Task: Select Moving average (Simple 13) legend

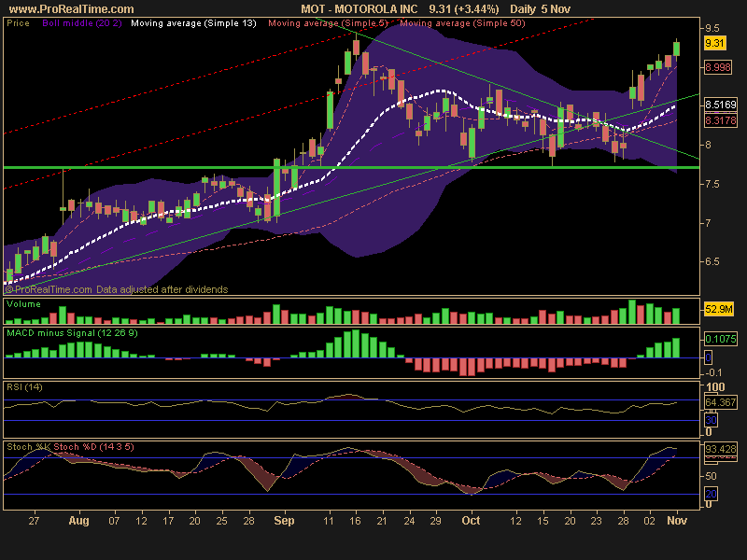Action: [193, 22]
